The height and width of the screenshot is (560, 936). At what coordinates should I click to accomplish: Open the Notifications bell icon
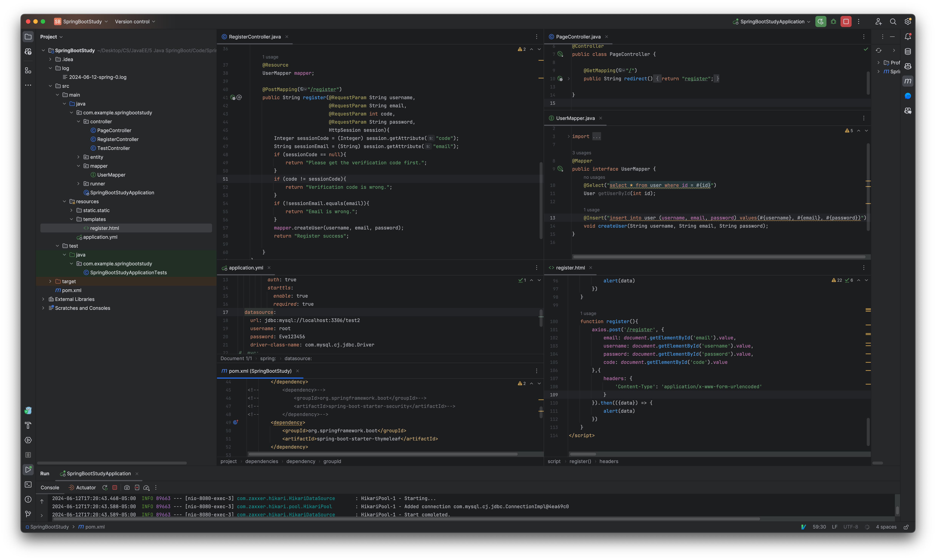[908, 37]
